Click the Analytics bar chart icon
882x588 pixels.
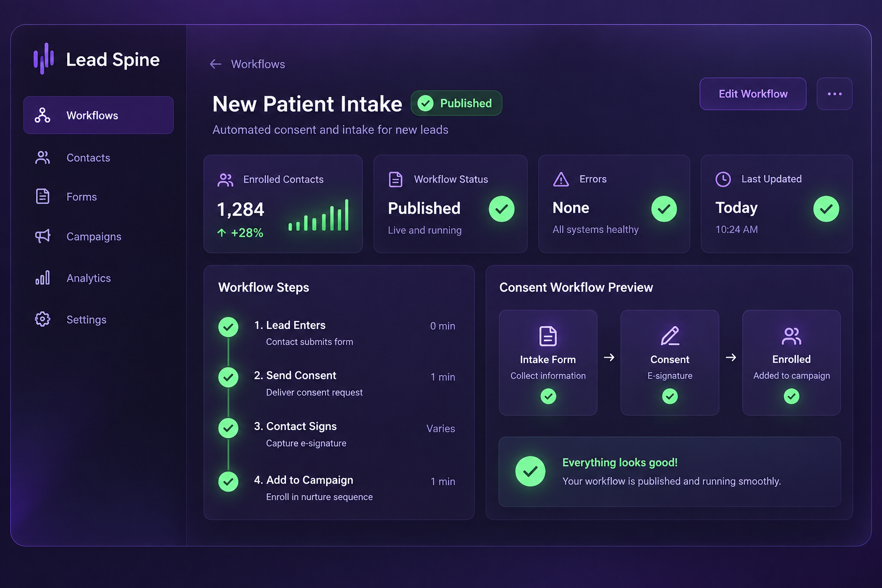[x=42, y=278]
